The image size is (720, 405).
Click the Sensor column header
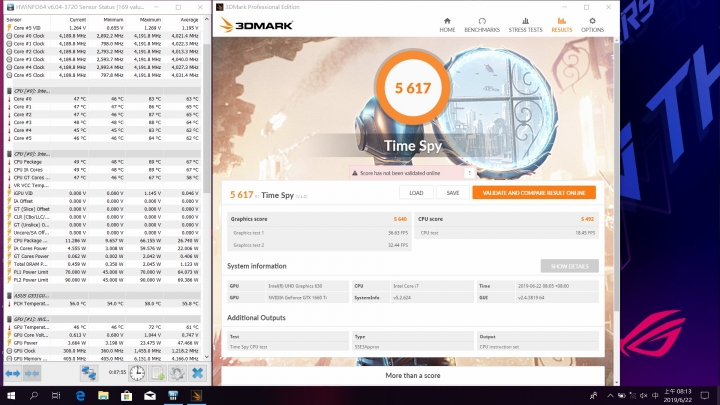pos(28,20)
